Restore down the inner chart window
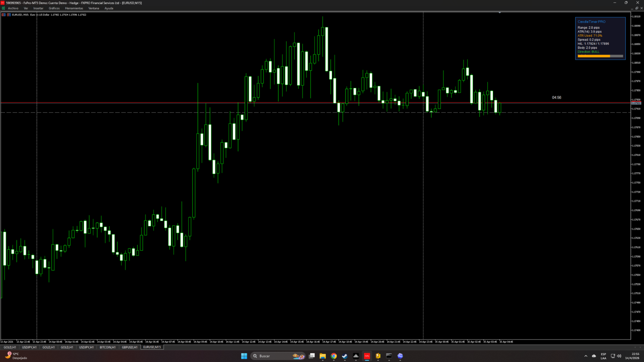The height and width of the screenshot is (362, 644). [637, 8]
